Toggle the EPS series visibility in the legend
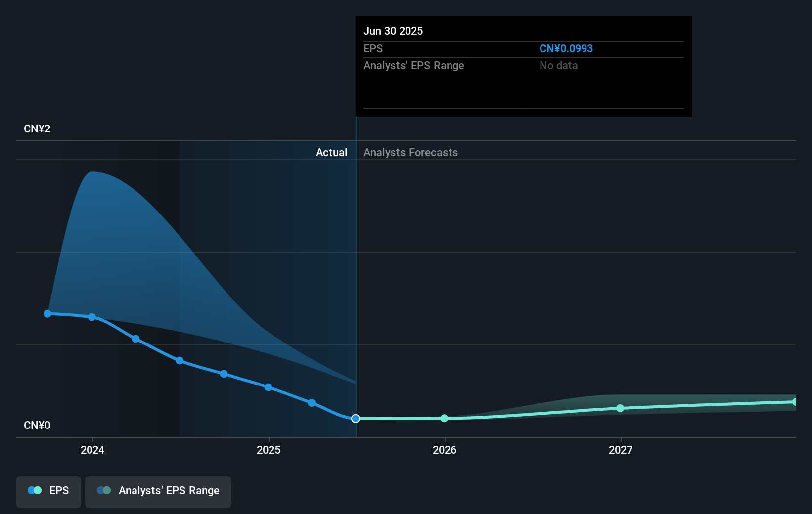812x514 pixels. coord(48,492)
